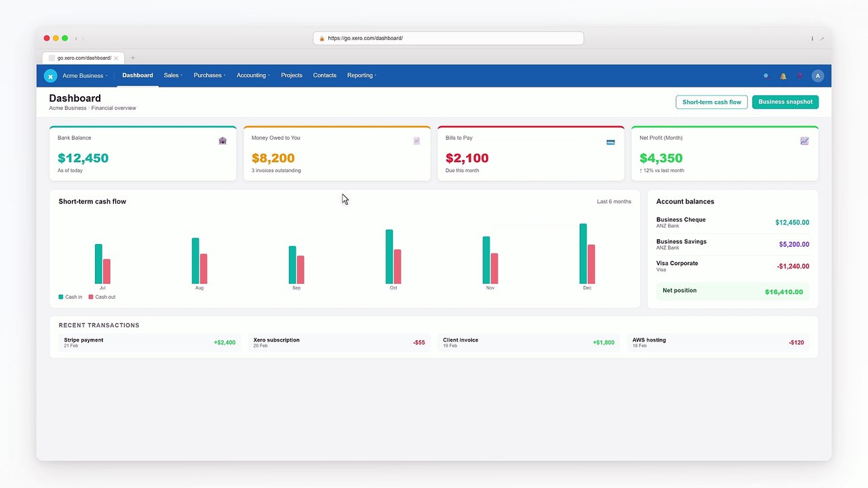Click the Cash out legend swatch
The height and width of the screenshot is (488, 868).
(91, 297)
